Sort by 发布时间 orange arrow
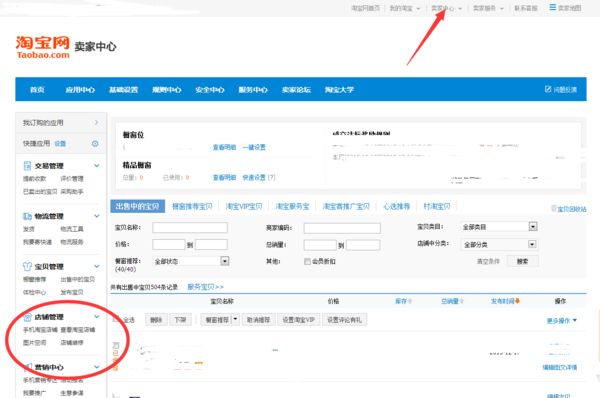 click(x=517, y=301)
